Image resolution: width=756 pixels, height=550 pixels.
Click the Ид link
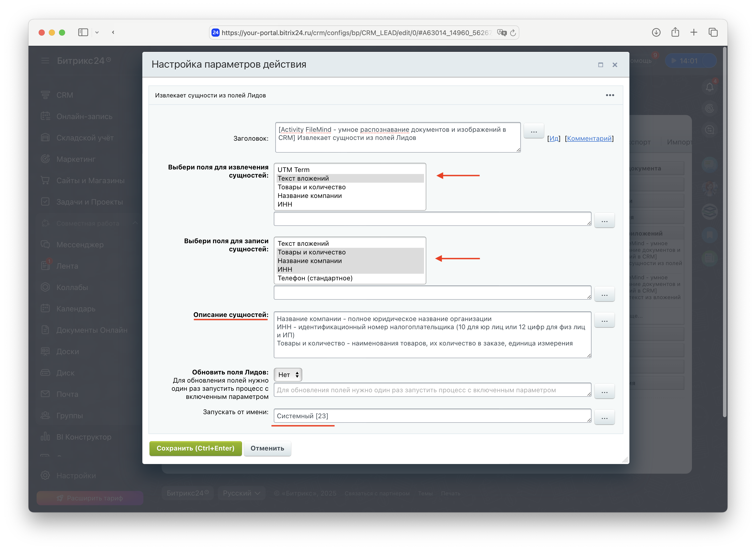554,138
